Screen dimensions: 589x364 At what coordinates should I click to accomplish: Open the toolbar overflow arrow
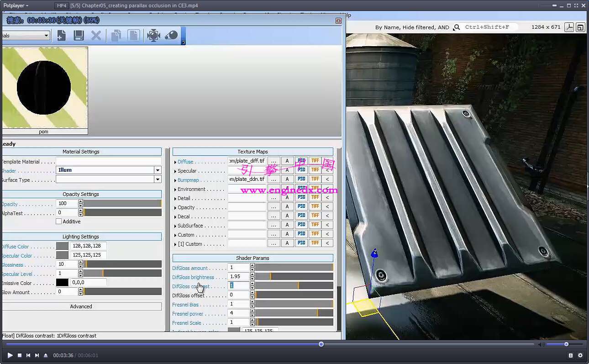pyautogui.click(x=184, y=42)
